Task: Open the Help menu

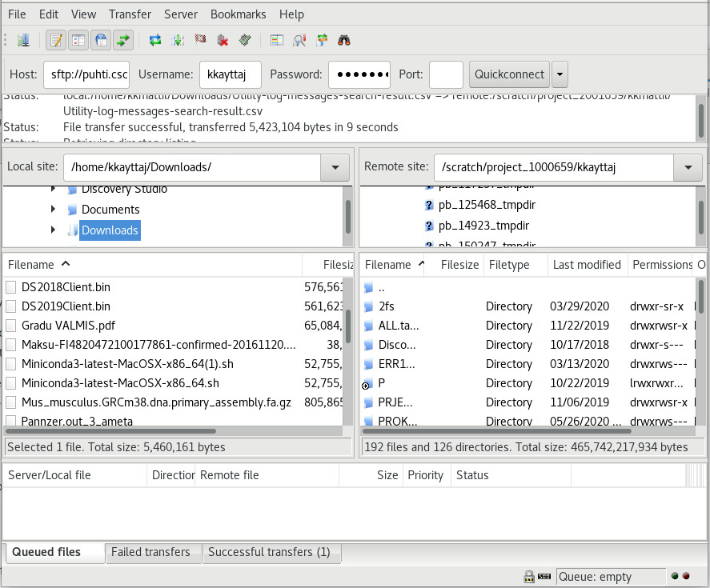Action: [291, 14]
